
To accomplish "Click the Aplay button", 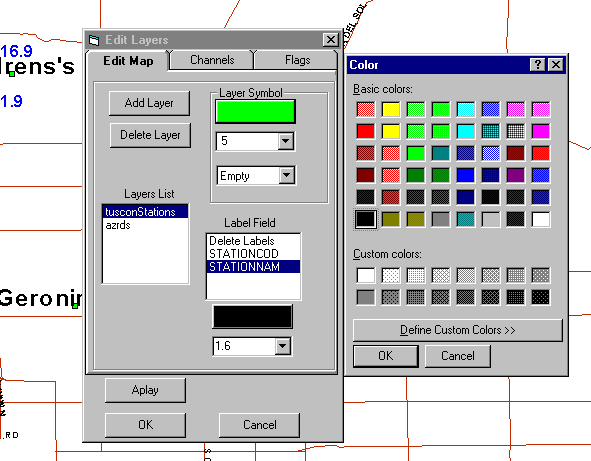I will click(x=145, y=390).
